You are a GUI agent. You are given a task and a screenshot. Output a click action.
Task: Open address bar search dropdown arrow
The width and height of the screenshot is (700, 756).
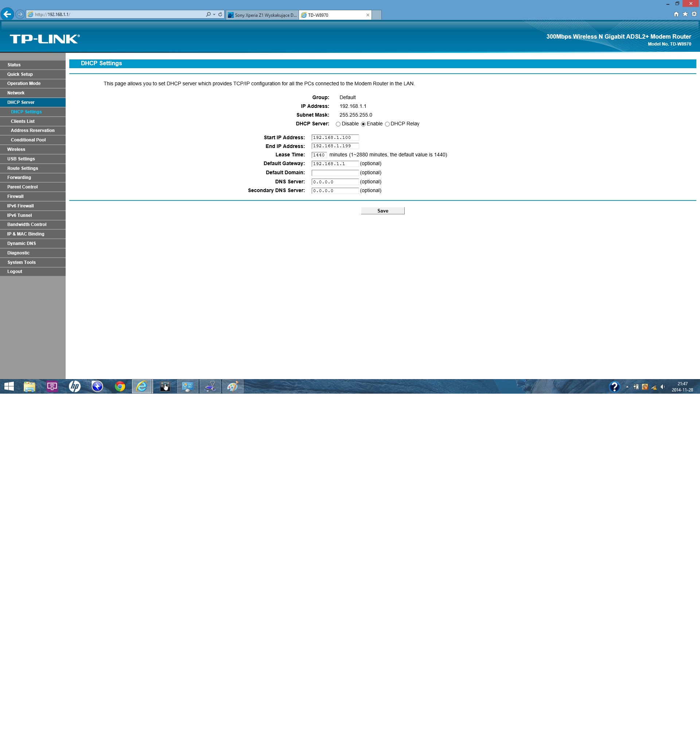(x=214, y=14)
